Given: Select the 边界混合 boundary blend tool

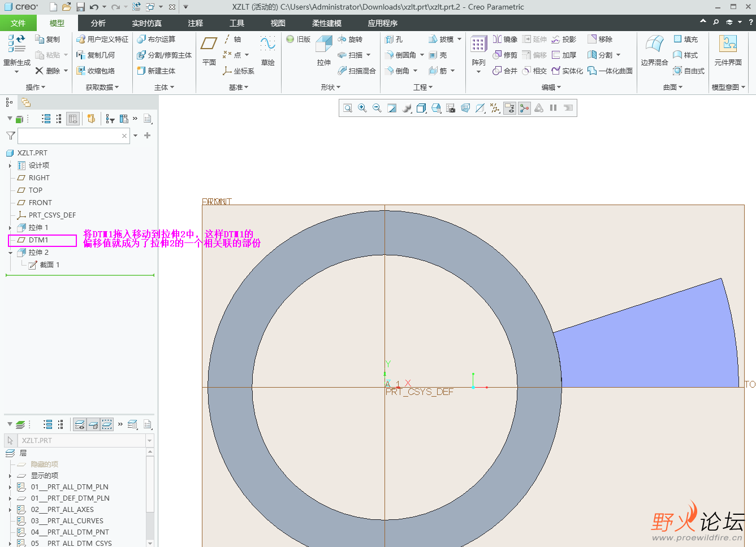Looking at the screenshot, I should click(654, 50).
